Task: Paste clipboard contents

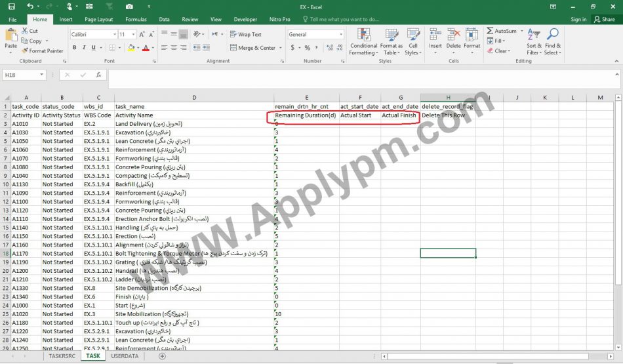Action: pos(10,40)
